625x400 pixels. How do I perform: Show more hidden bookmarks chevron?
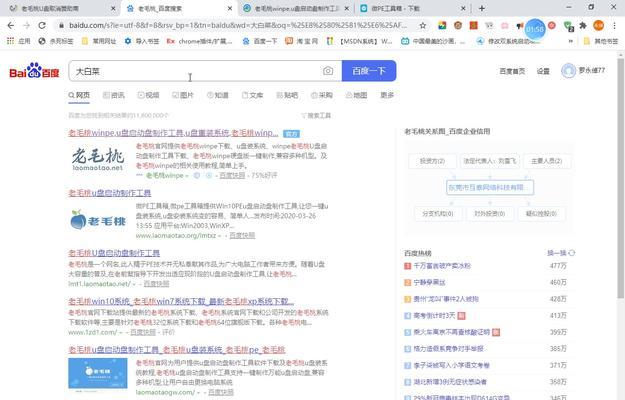click(571, 41)
